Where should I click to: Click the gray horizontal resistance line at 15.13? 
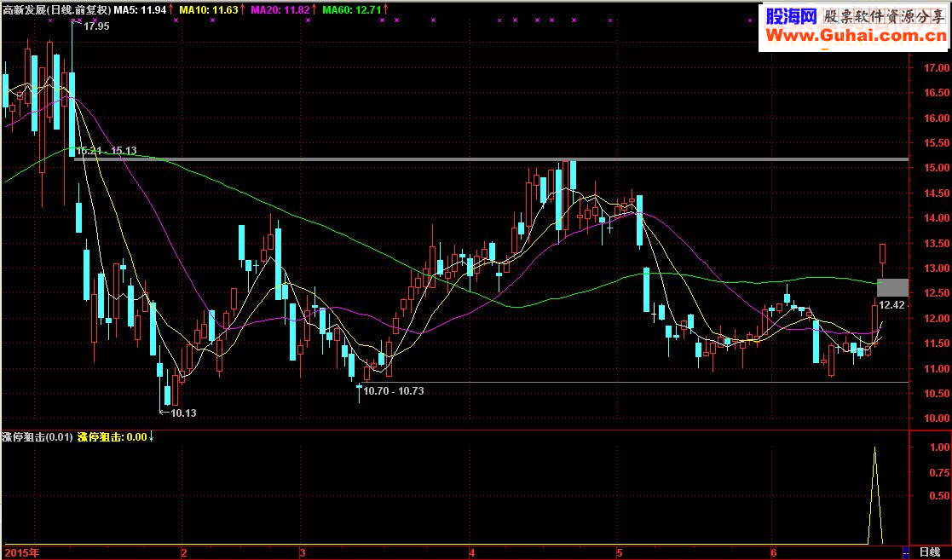click(492, 159)
